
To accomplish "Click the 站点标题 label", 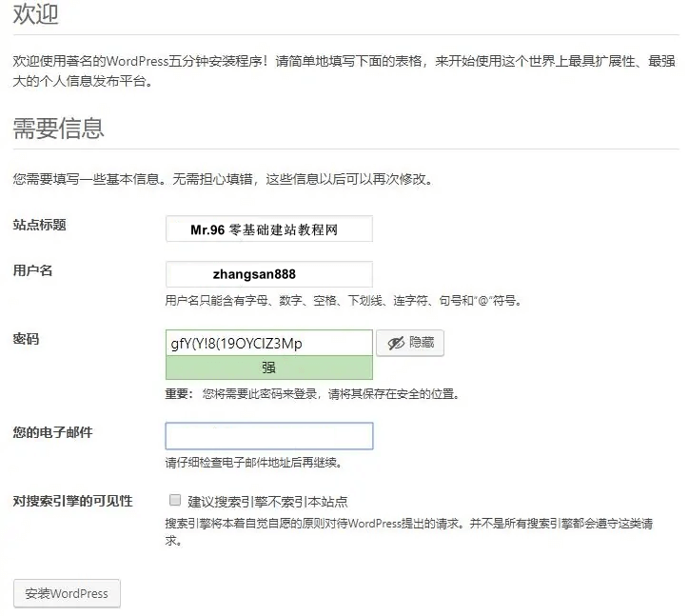I will (x=40, y=225).
